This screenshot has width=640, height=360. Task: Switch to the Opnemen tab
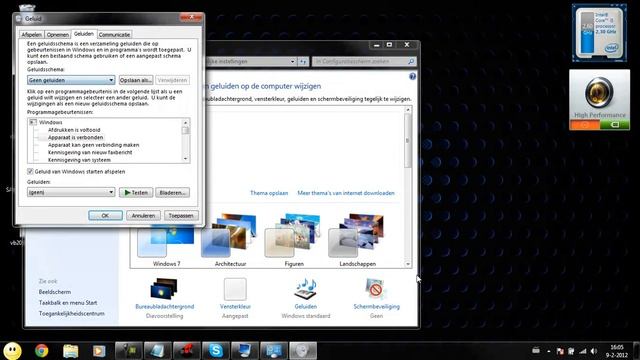pyautogui.click(x=58, y=35)
